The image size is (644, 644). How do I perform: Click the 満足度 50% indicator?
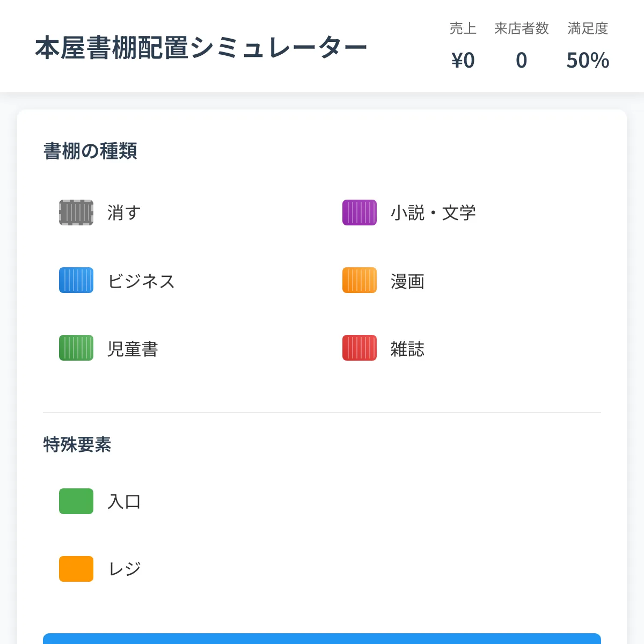(x=588, y=60)
